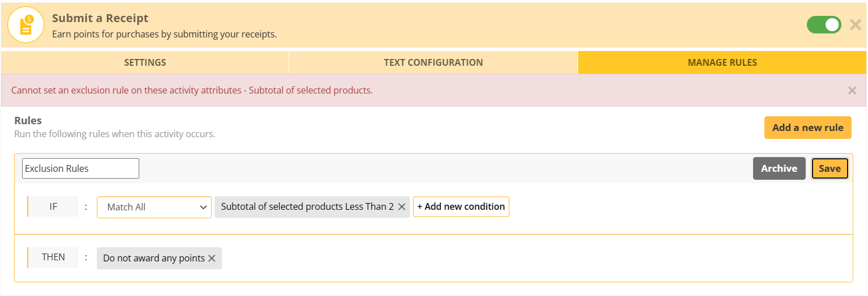Select the Do not award any points chip
This screenshot has width=868, height=296.
[153, 258]
